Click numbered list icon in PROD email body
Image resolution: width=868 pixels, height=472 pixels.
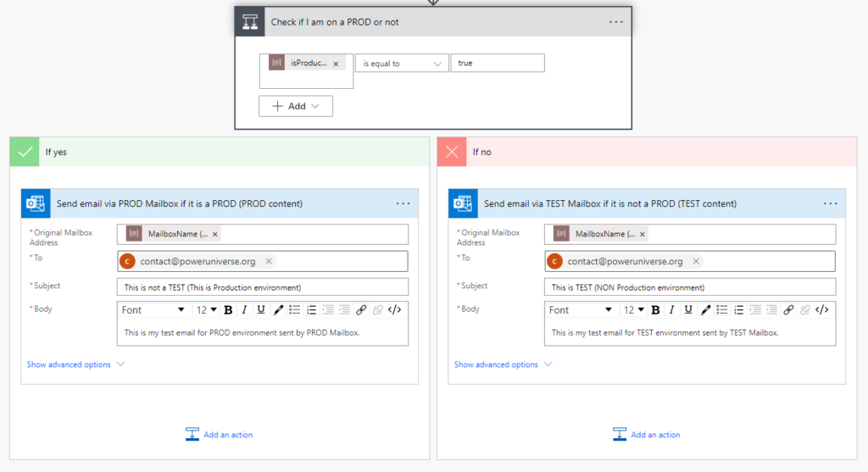coord(311,310)
